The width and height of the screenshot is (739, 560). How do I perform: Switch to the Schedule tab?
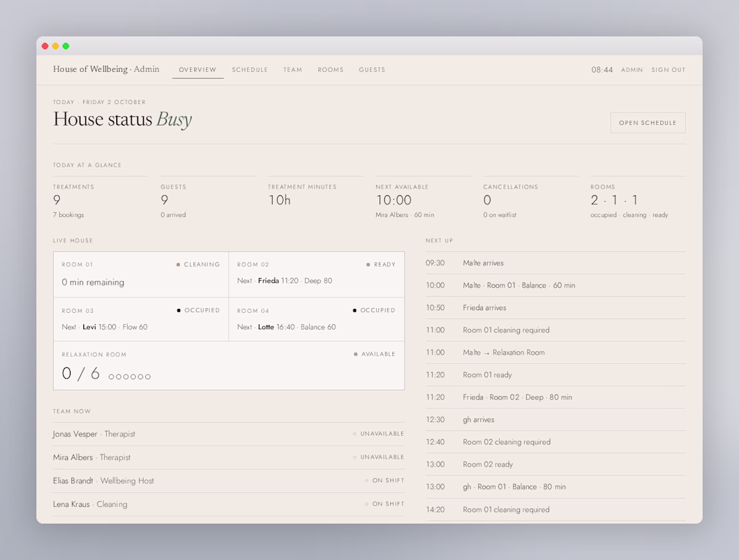[x=250, y=70]
